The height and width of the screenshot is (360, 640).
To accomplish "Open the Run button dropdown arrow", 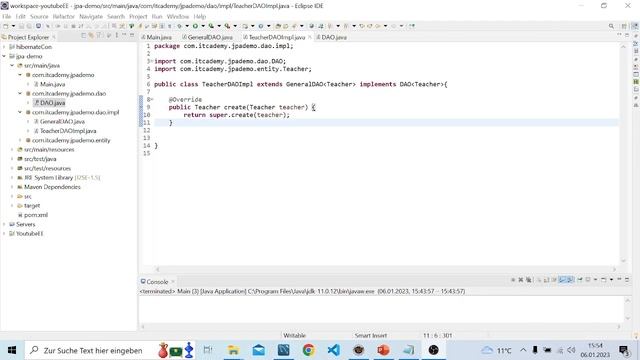I will [x=203, y=26].
